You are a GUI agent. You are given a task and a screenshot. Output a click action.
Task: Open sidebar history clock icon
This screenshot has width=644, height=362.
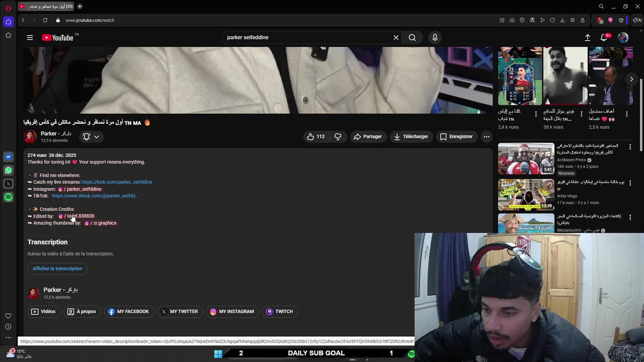tap(8, 327)
